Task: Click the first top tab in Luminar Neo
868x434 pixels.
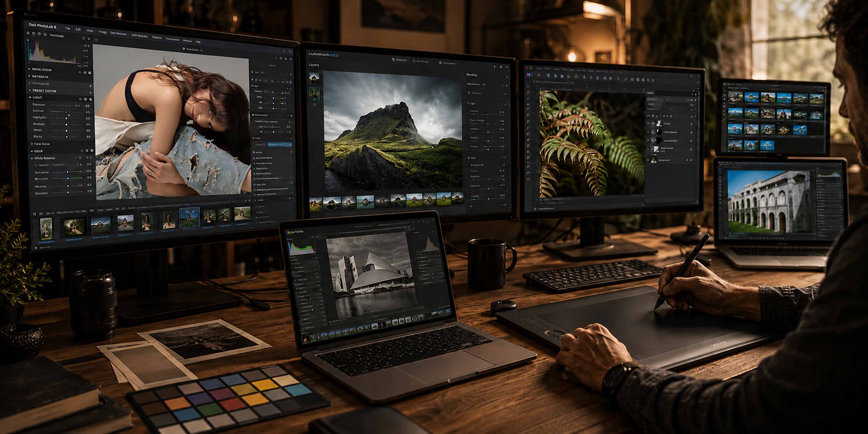Action: coord(399,60)
